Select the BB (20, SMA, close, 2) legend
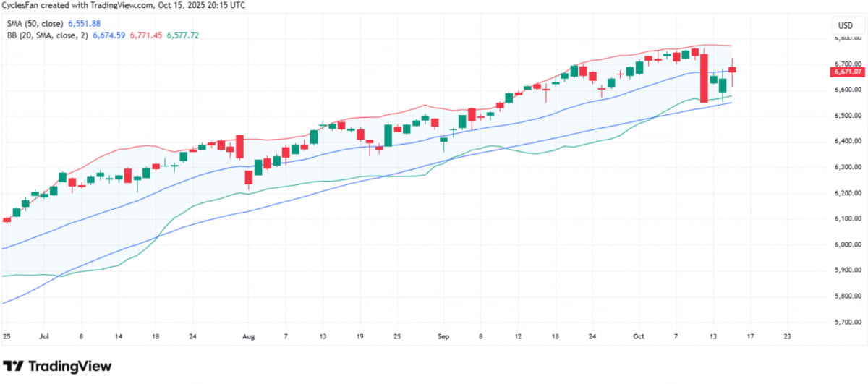The width and height of the screenshot is (868, 384). point(46,35)
